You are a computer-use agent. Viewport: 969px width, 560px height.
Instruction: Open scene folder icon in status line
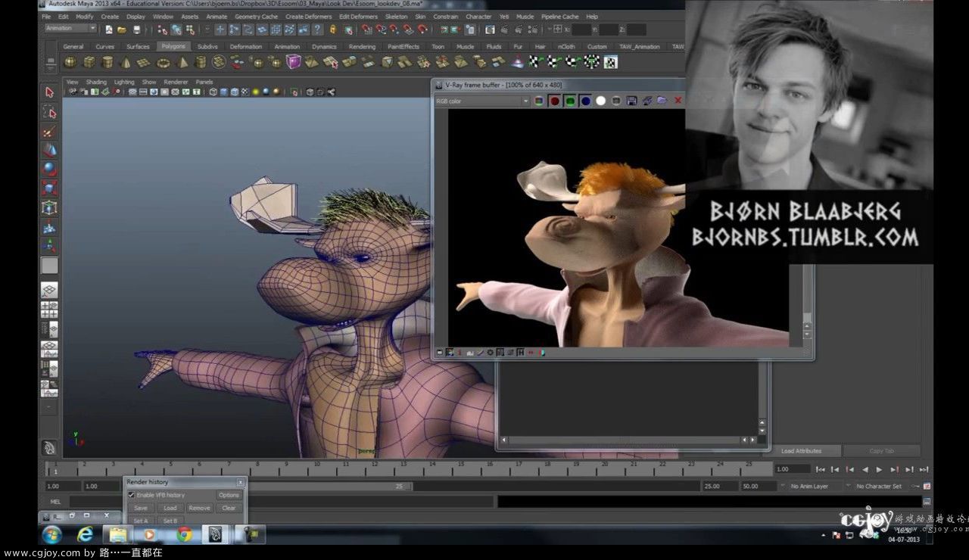pyautogui.click(x=122, y=30)
